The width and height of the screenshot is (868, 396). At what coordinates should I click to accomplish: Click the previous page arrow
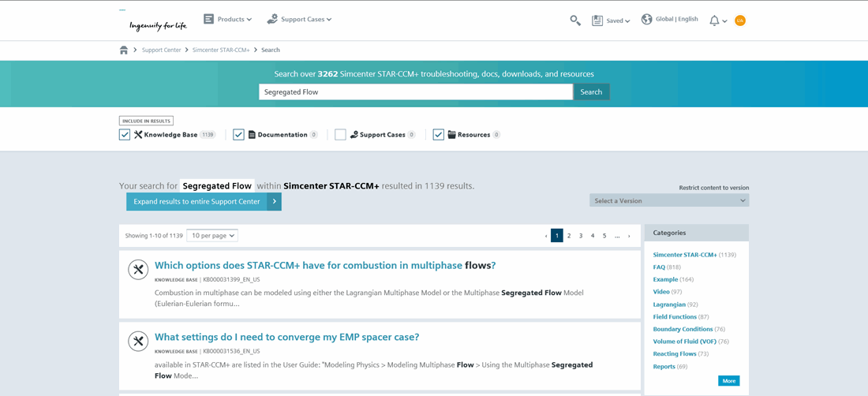pyautogui.click(x=546, y=236)
